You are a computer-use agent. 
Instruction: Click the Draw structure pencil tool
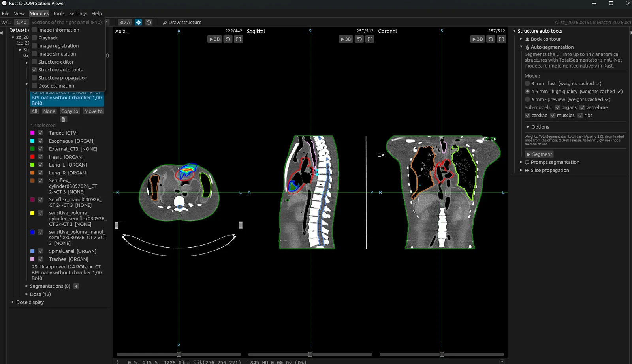pos(182,23)
